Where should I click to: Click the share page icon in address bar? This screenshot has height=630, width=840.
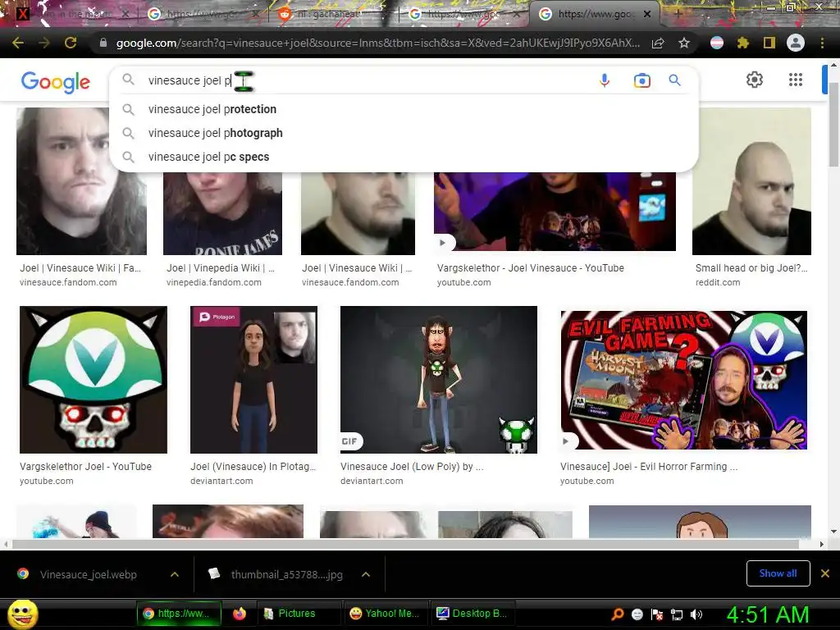(658, 43)
